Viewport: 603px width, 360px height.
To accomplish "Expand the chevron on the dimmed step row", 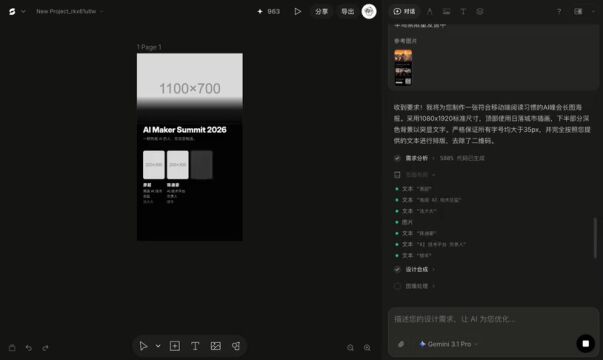I will click(434, 175).
